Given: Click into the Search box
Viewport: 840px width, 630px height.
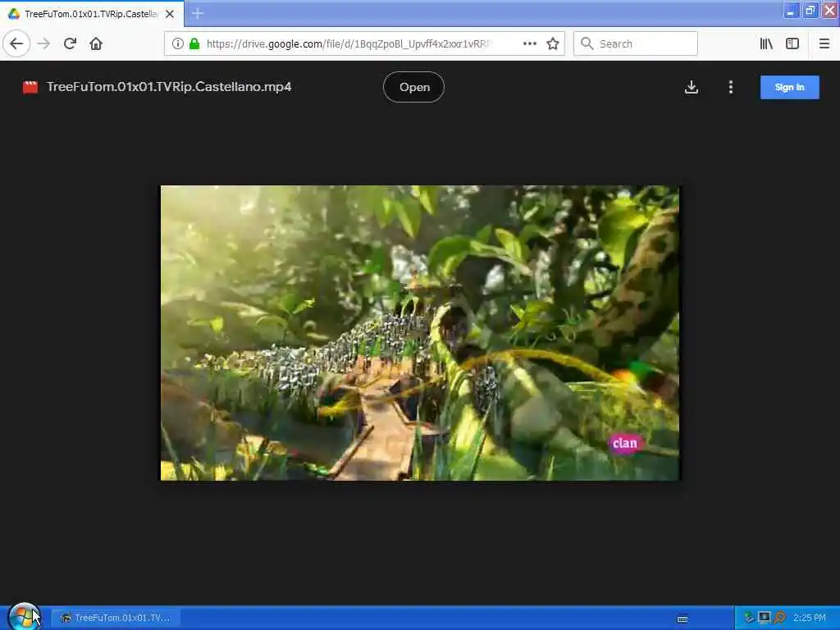Looking at the screenshot, I should tap(636, 44).
